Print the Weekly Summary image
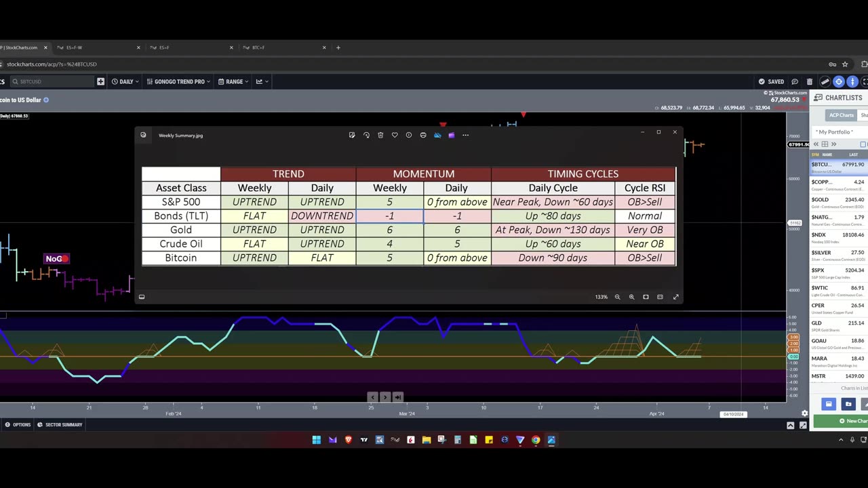Viewport: 868px width, 488px height. [423, 135]
